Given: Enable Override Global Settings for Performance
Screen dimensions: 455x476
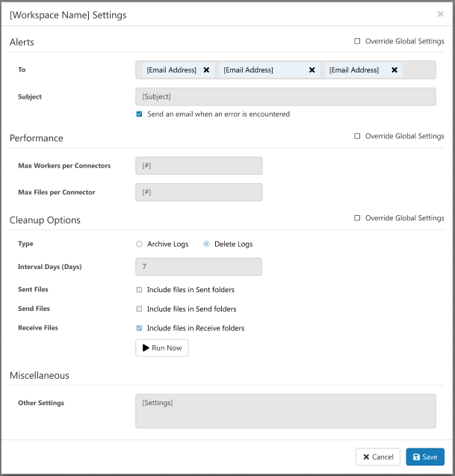Looking at the screenshot, I should pos(357,136).
